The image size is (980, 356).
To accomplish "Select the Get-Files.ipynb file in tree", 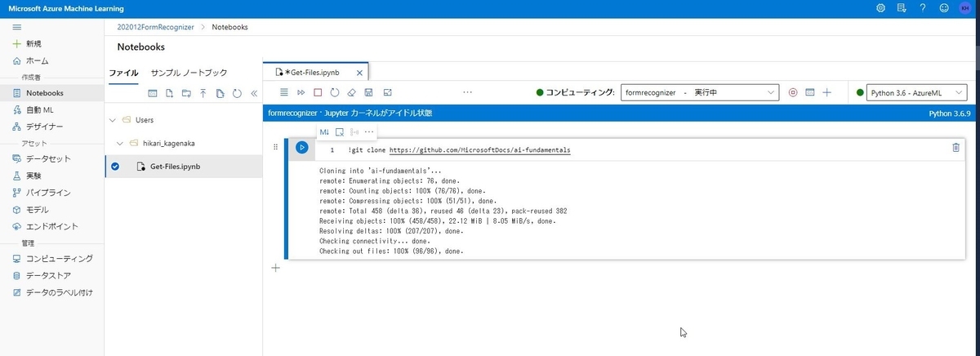I will click(x=184, y=167).
